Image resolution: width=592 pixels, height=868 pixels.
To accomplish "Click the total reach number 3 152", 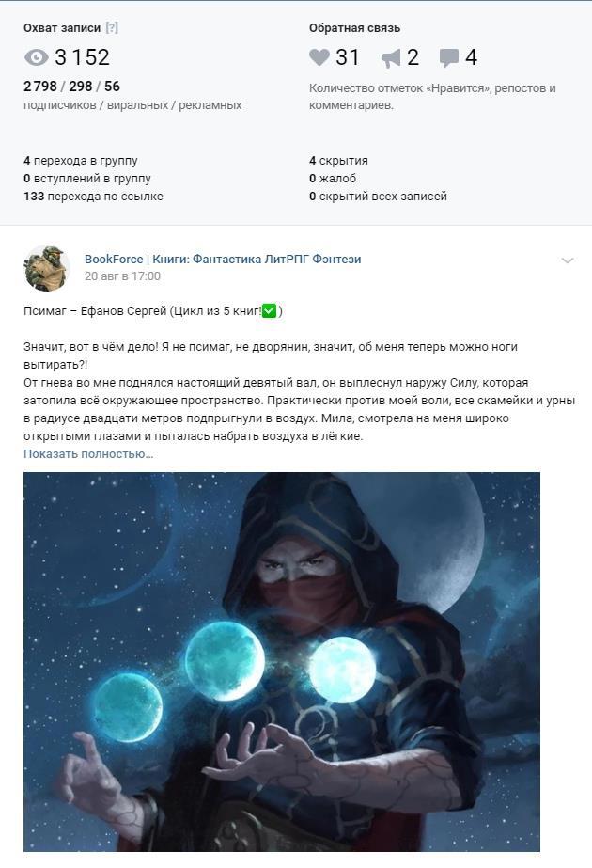I will 82,57.
